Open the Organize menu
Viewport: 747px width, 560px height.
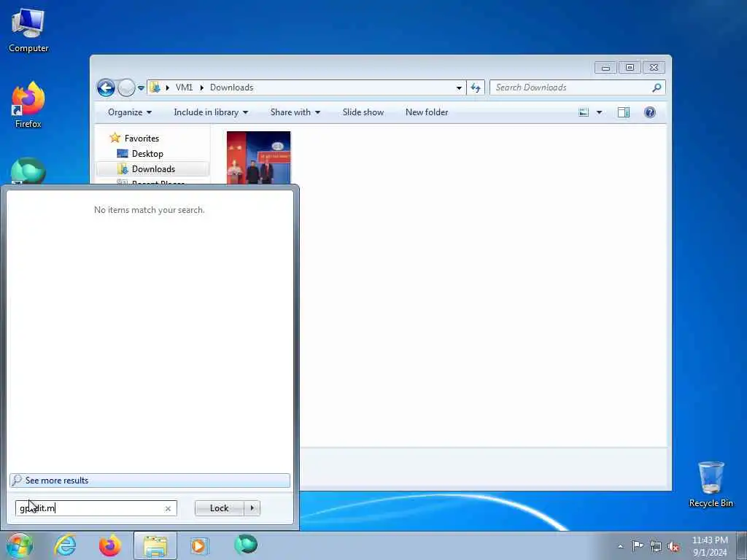[130, 112]
